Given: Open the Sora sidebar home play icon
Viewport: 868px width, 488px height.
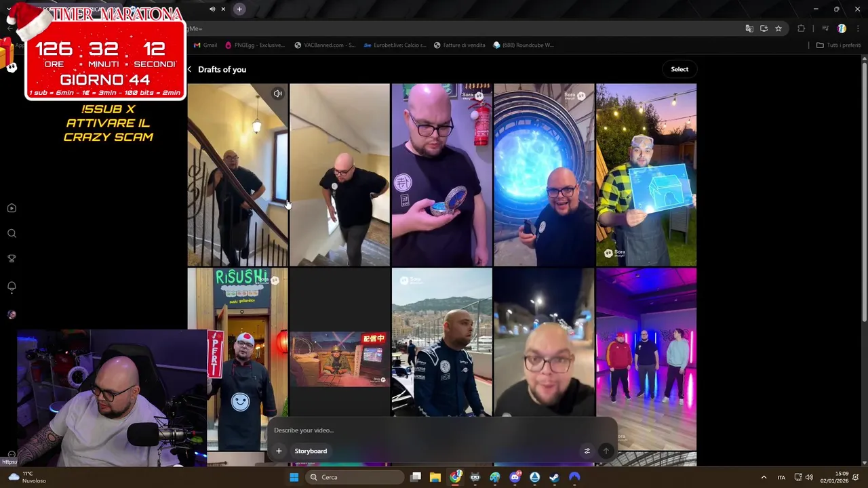Looking at the screenshot, I should [x=12, y=208].
